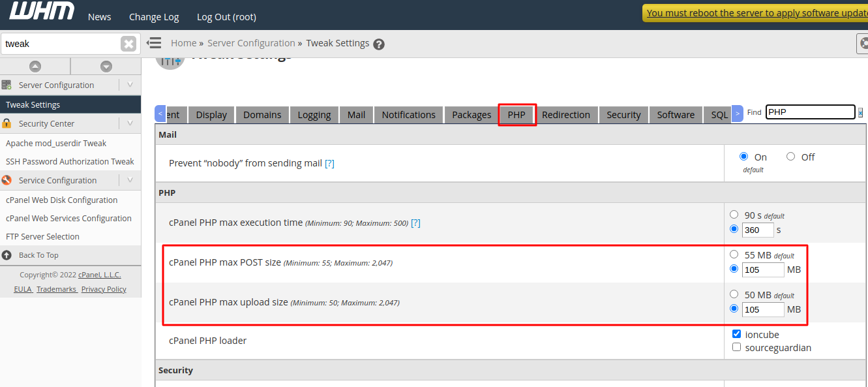Open the Display tab
The height and width of the screenshot is (387, 868).
pyautogui.click(x=211, y=115)
